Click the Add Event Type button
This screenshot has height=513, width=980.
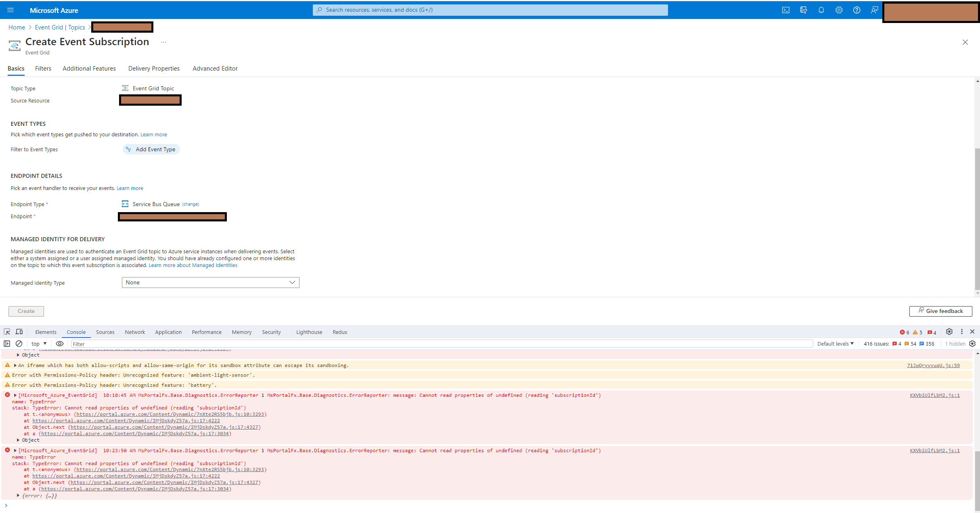(x=151, y=149)
